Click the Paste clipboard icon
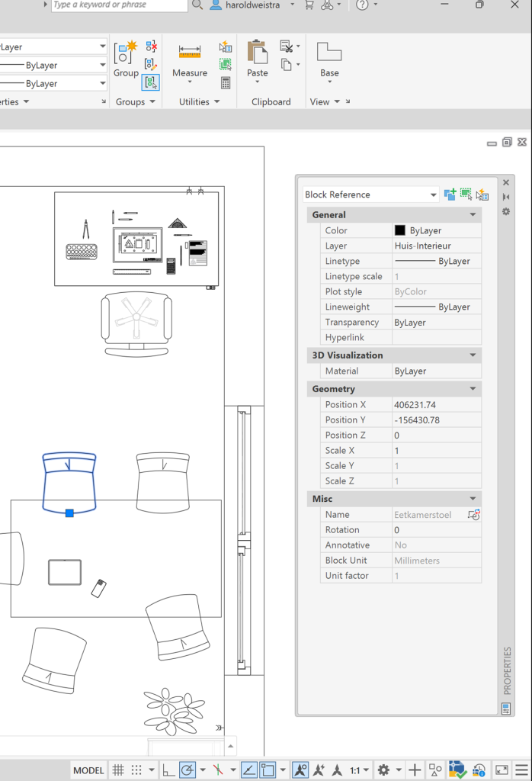Viewport: 532px width, 781px height. click(258, 52)
